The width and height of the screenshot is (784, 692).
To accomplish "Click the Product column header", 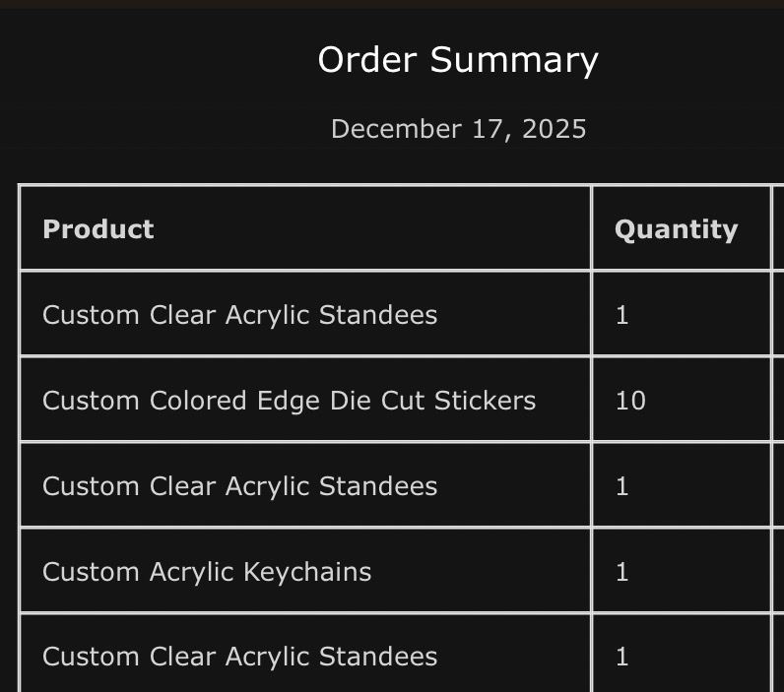I will tap(98, 229).
